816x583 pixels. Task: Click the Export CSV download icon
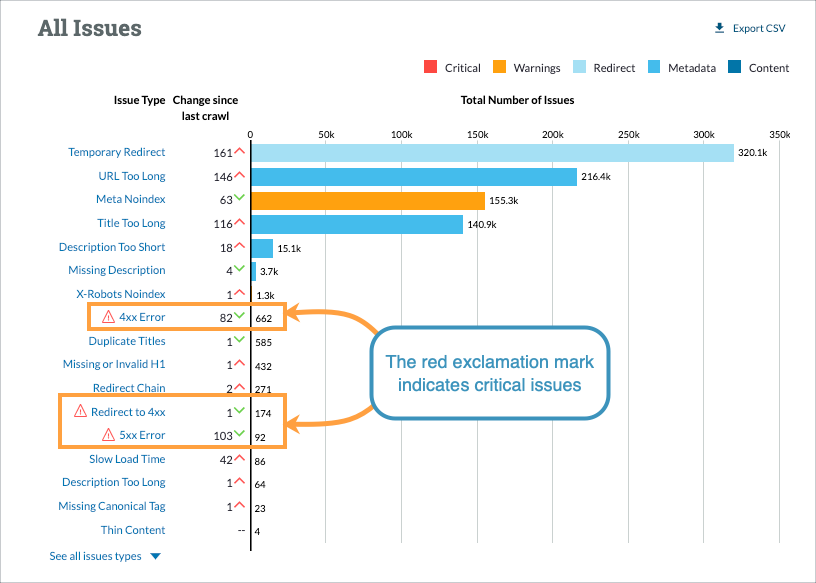point(718,27)
